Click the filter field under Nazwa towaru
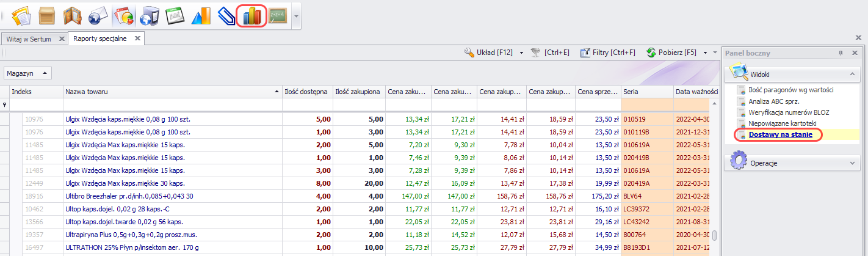The height and width of the screenshot is (256, 868). (172, 105)
